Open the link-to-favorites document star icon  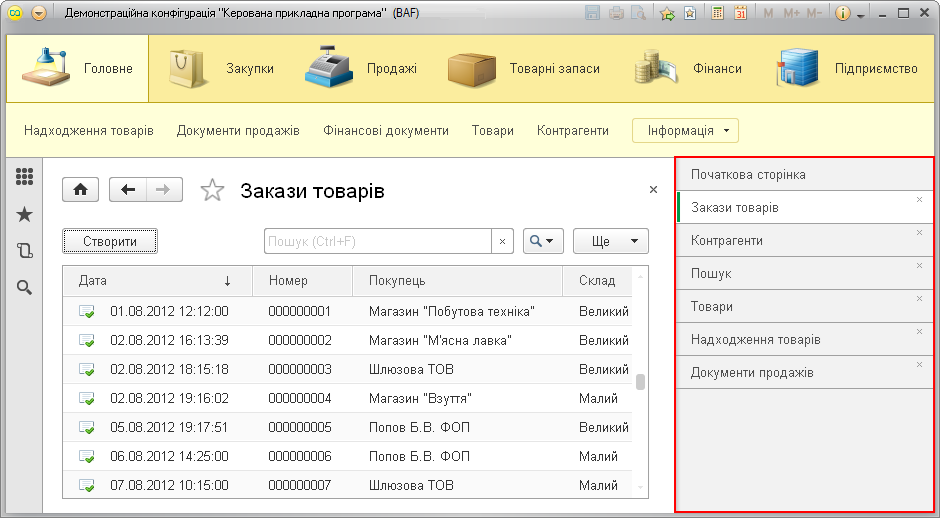(x=690, y=13)
